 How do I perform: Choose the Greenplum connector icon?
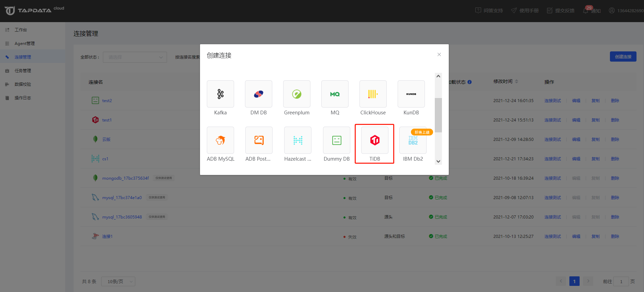click(x=297, y=94)
